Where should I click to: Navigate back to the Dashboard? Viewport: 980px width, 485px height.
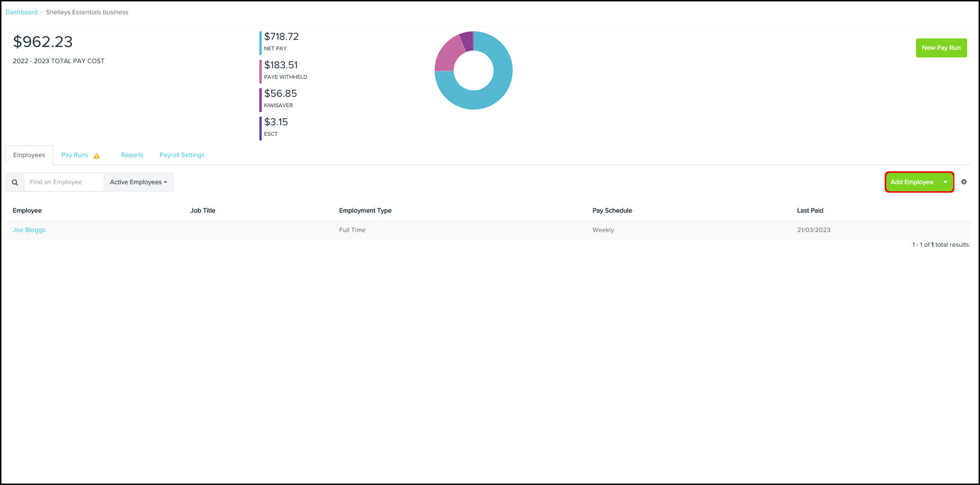point(21,12)
